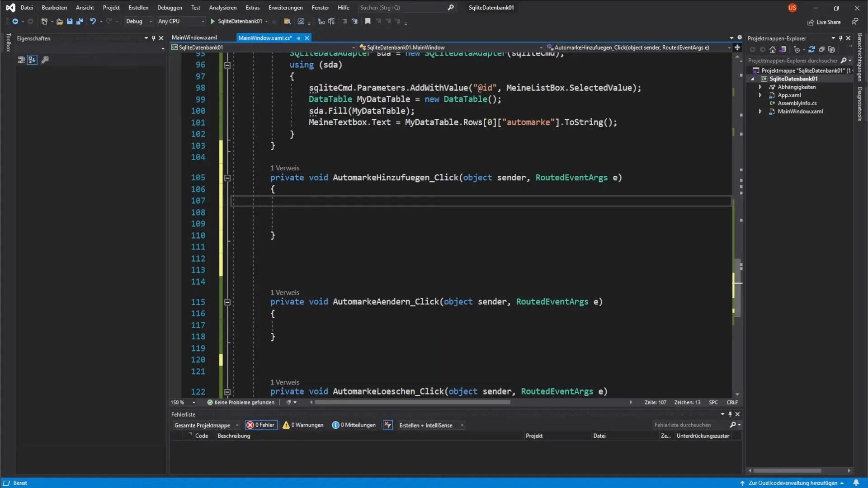Click the split editor window icon
Viewport: 868px width, 488px height.
(737, 47)
